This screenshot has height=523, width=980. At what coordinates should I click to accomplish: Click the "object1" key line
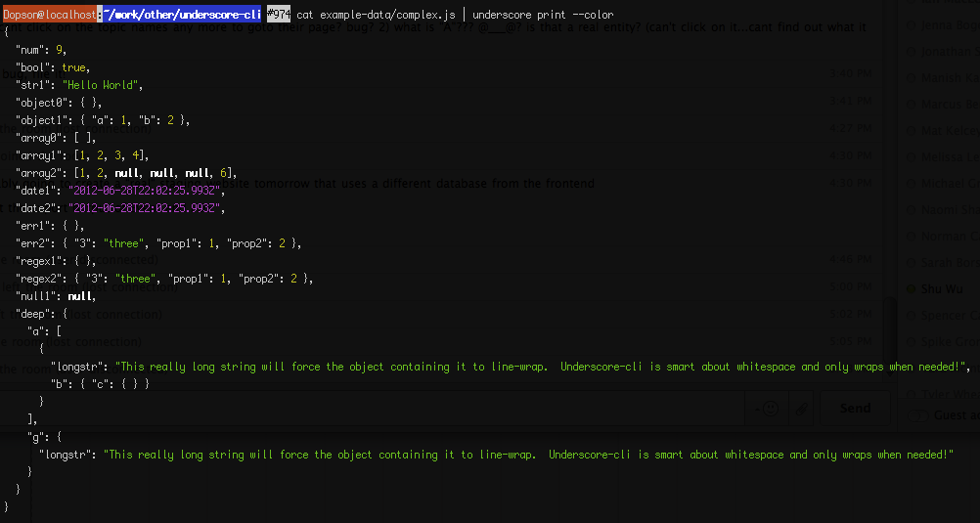pos(102,120)
